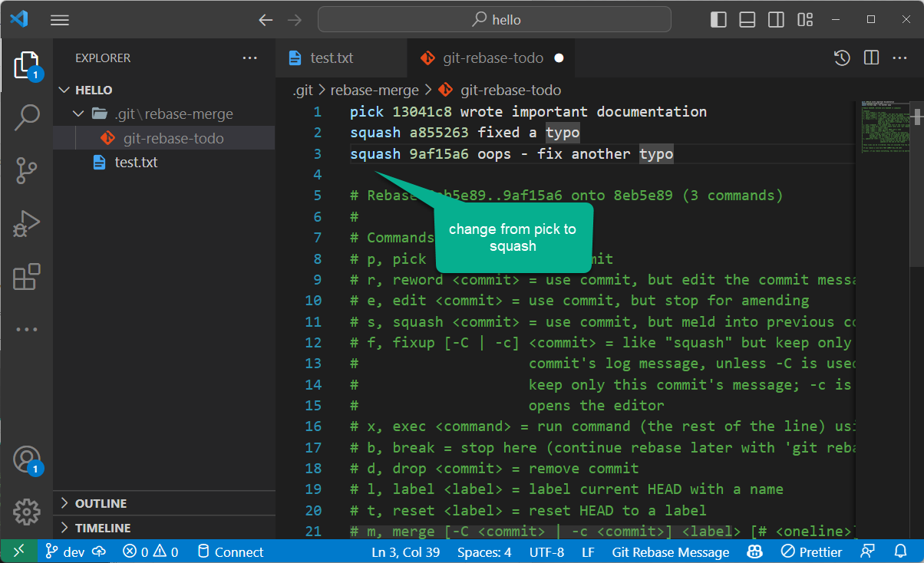Toggle the bottom panel layout

pos(747,19)
